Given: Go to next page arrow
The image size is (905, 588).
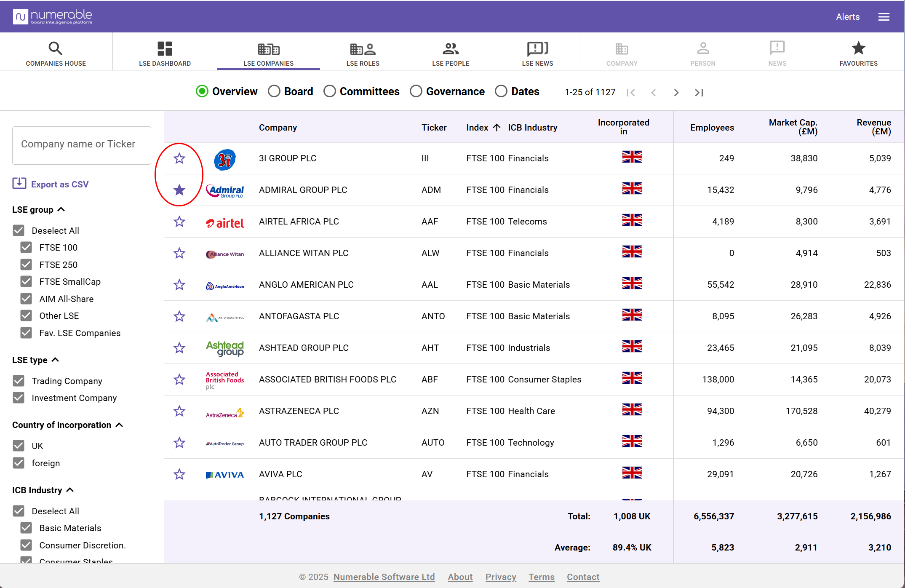Looking at the screenshot, I should click(676, 92).
